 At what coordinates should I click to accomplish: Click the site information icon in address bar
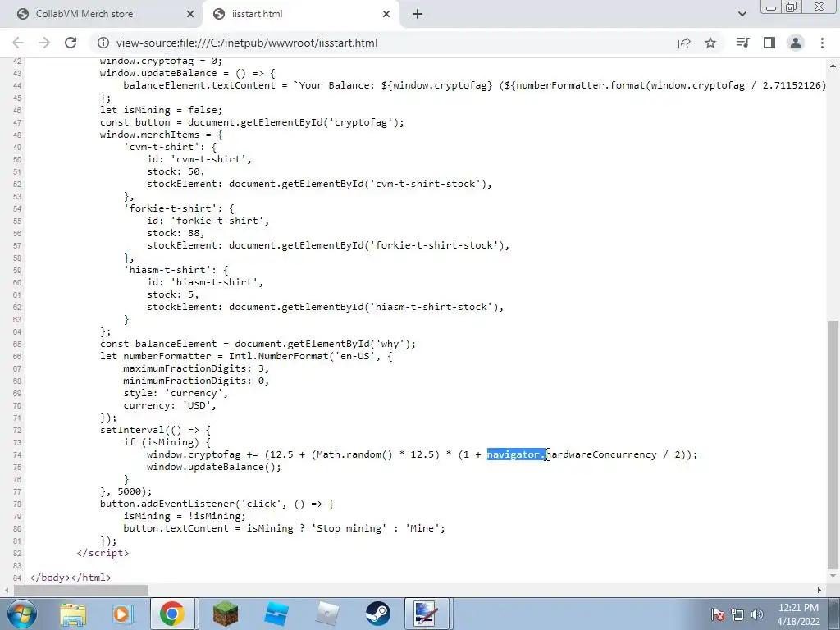tap(103, 43)
